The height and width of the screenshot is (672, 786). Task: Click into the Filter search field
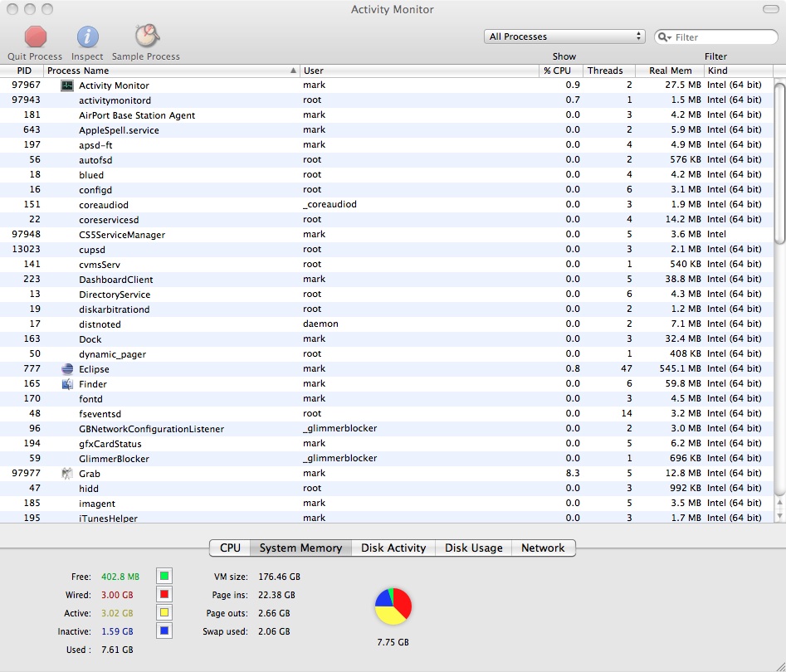click(715, 37)
